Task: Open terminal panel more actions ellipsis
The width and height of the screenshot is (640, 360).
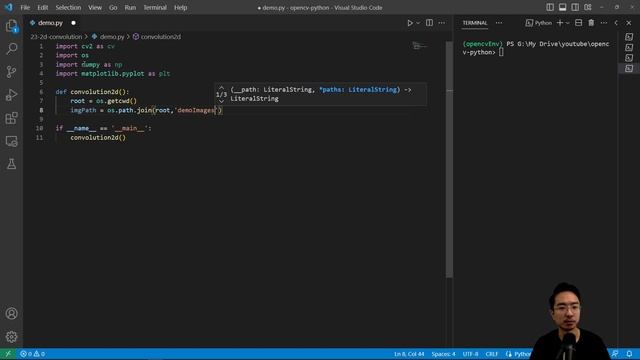Action: pyautogui.click(x=604, y=23)
